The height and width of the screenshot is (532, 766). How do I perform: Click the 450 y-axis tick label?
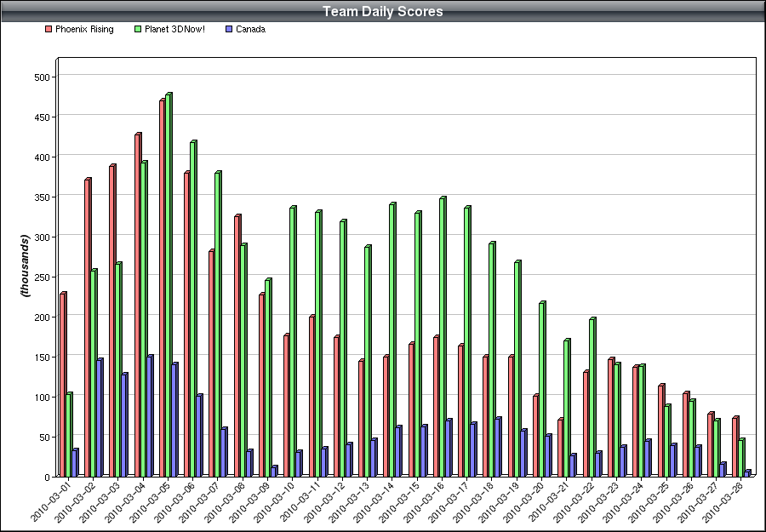click(42, 117)
